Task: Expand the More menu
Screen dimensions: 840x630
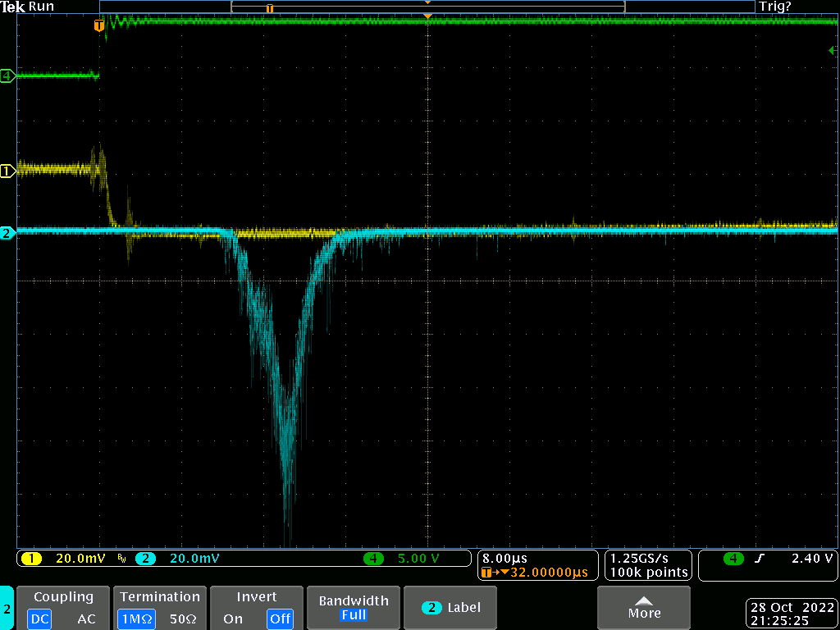Action: pos(644,607)
